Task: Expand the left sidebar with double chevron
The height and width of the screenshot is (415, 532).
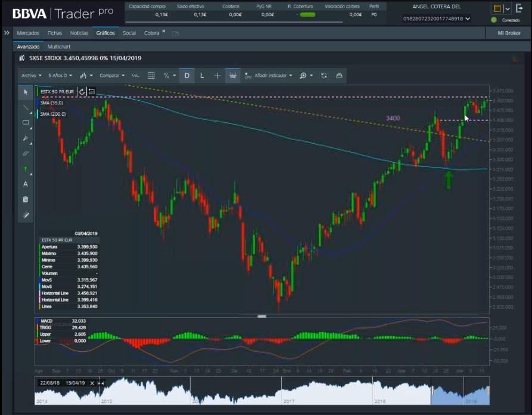Action: [x=7, y=33]
